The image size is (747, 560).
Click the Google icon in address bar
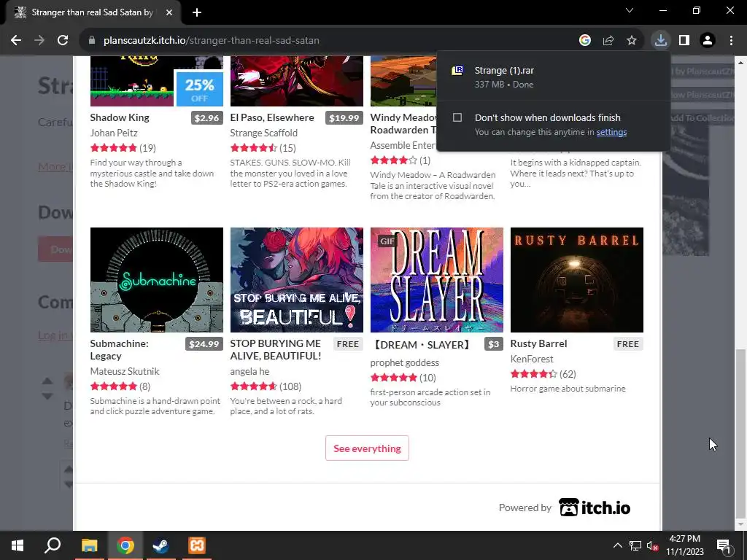click(x=585, y=41)
